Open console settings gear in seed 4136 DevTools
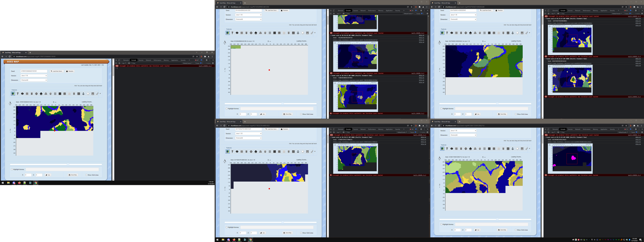 (x=642, y=132)
